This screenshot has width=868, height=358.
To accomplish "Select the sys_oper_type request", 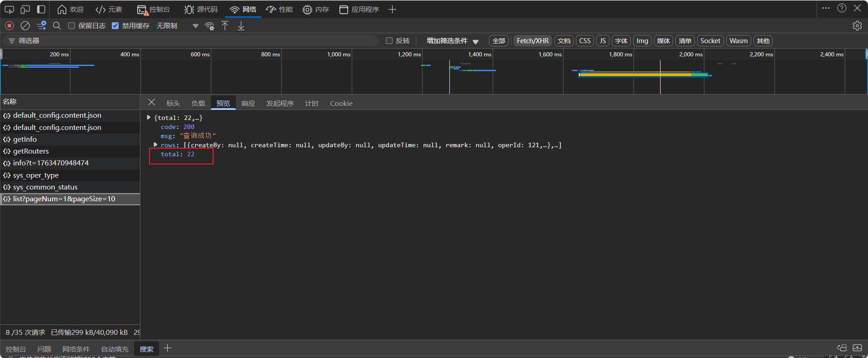I will (70, 175).
